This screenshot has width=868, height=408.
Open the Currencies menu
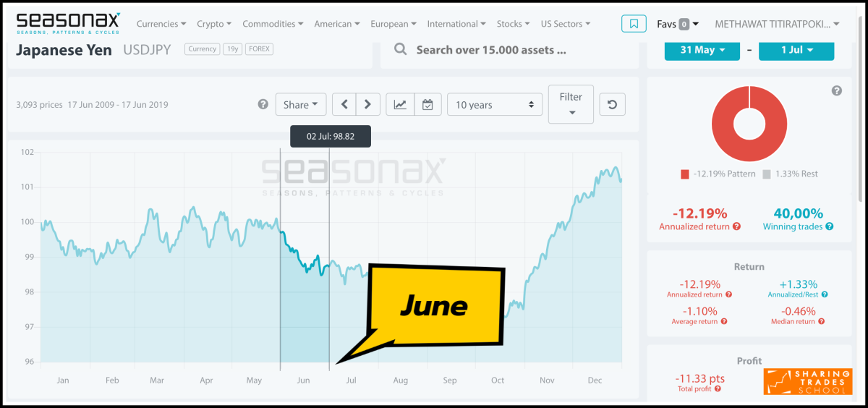pyautogui.click(x=161, y=24)
